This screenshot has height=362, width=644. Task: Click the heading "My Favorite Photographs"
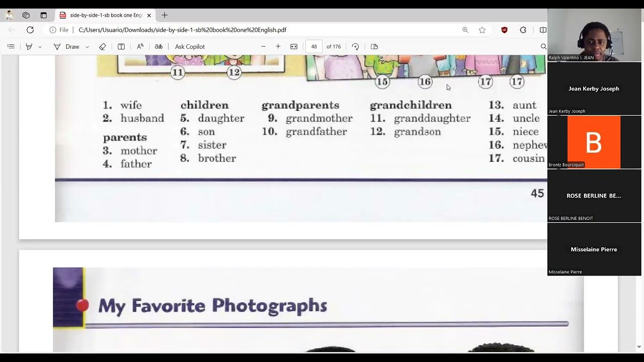click(x=212, y=306)
